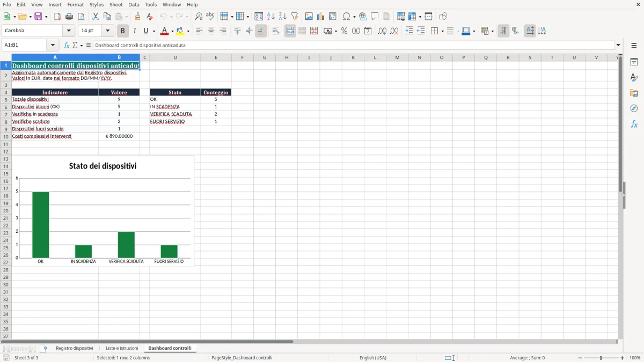Open the Tools menu
The image size is (644, 362).
click(x=151, y=4)
